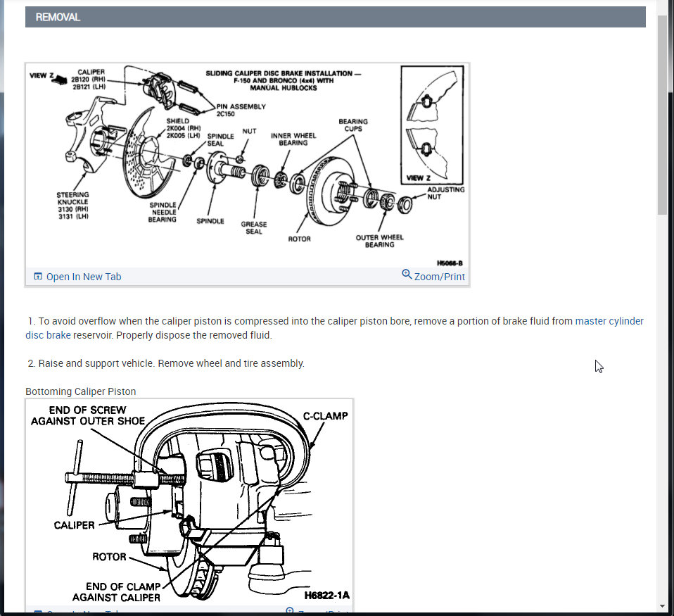Viewport: 674px width, 616px height.
Task: Click the vertical scrollbar thumb
Action: coord(662,115)
